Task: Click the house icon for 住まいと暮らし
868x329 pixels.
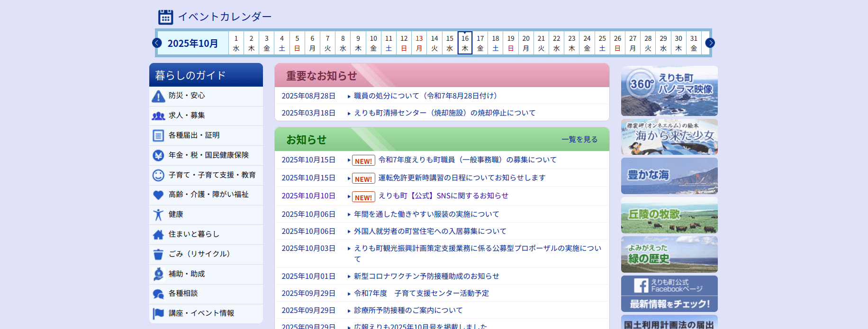Action: click(x=158, y=235)
